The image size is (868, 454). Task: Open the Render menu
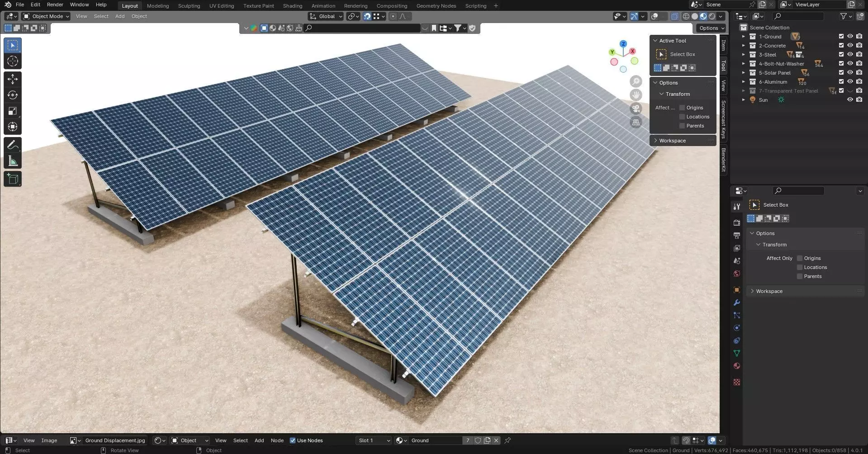pyautogui.click(x=55, y=5)
